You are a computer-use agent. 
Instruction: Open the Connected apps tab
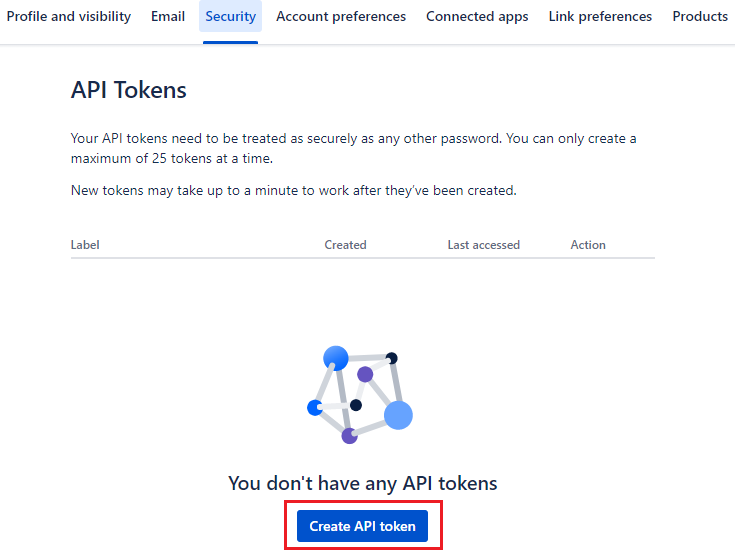477,17
